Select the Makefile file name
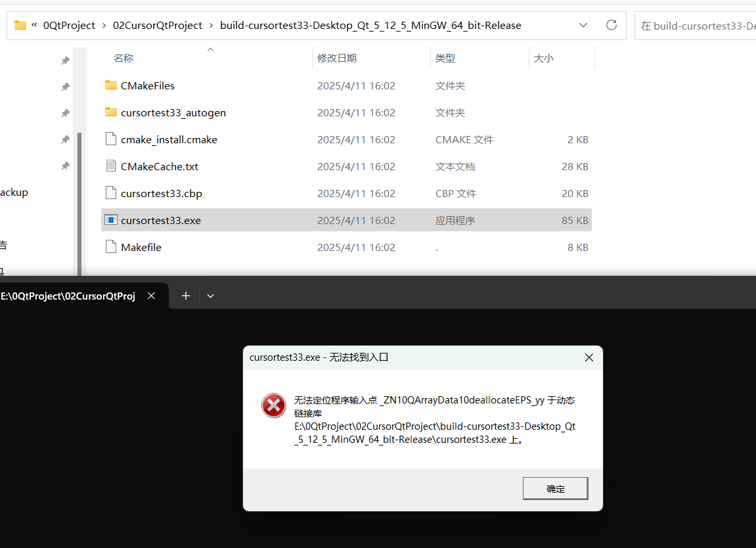This screenshot has height=548, width=756. [141, 247]
